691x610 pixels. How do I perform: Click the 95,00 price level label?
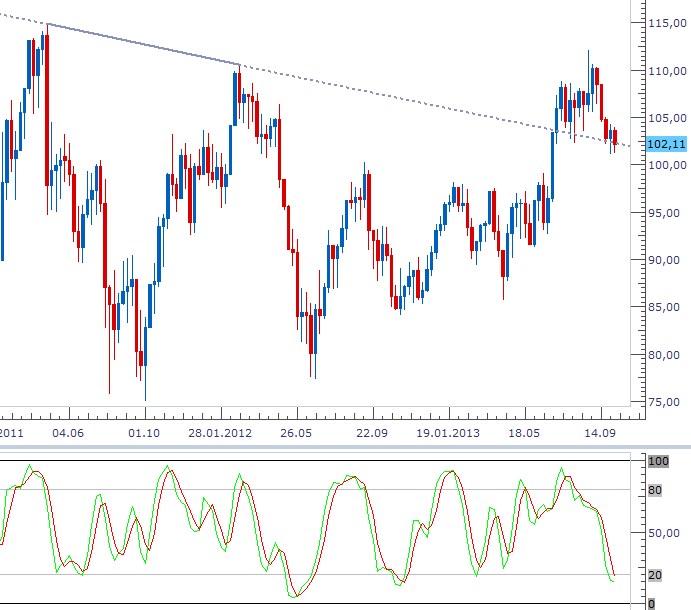(666, 213)
